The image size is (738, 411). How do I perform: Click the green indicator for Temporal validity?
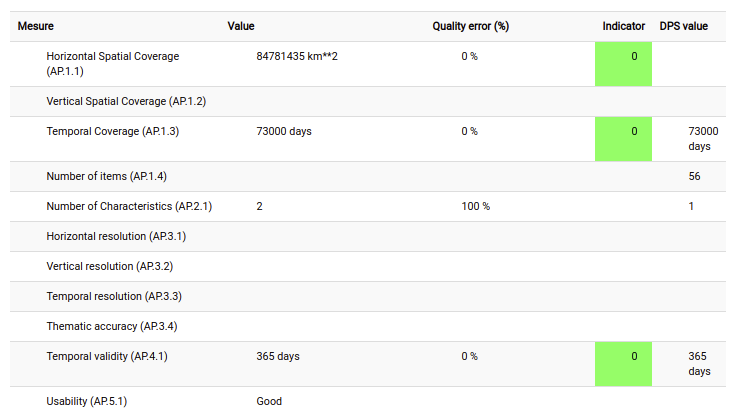[x=623, y=364]
